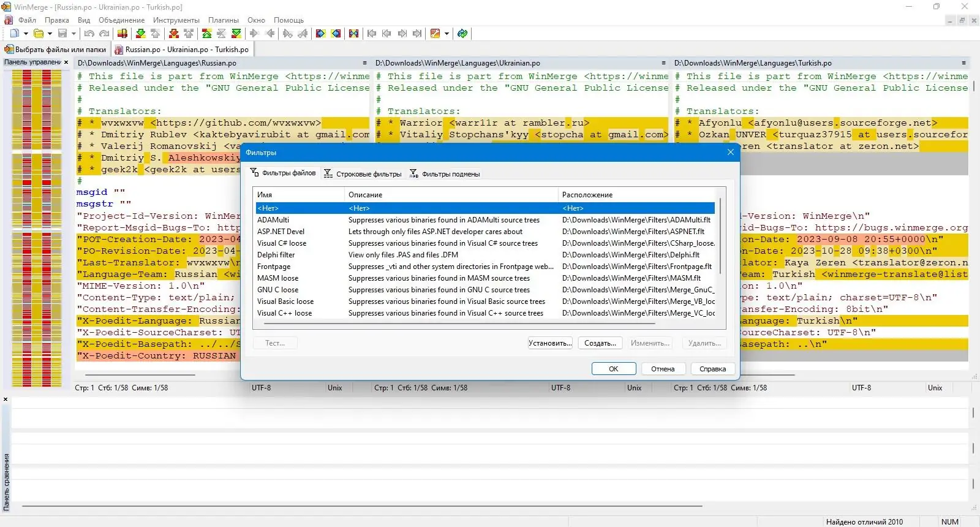This screenshot has width=980, height=527.
Task: Confirm the Фильтры dialog with OK
Action: (x=614, y=369)
